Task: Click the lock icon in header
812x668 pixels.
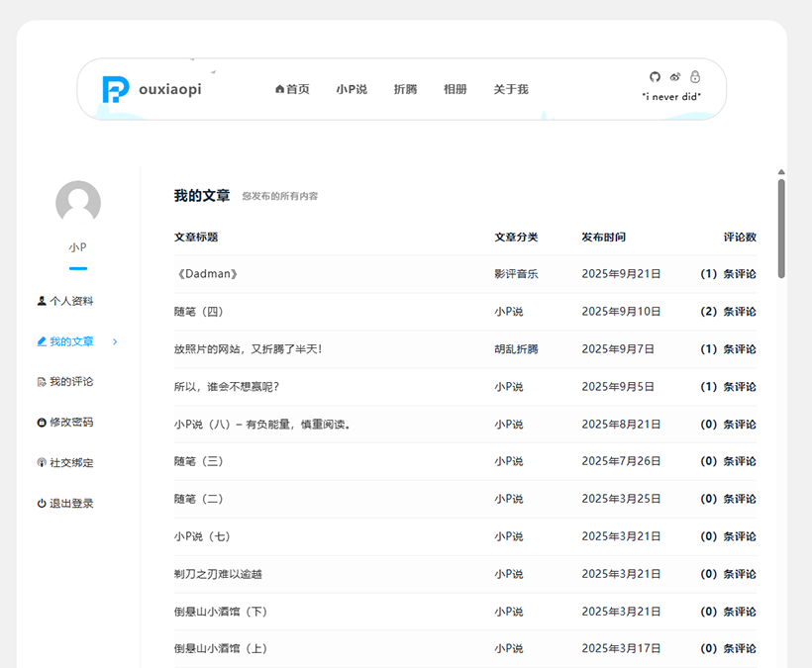Action: pos(695,77)
